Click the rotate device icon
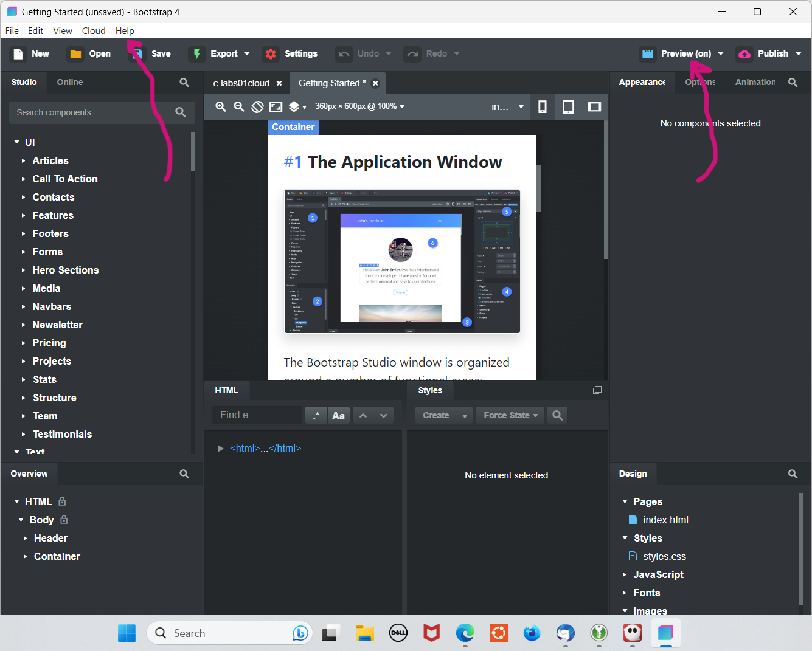 click(257, 106)
